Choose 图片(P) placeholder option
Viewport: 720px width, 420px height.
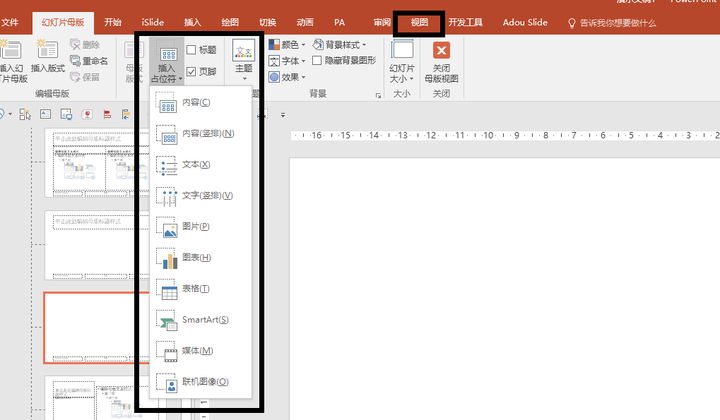201,226
